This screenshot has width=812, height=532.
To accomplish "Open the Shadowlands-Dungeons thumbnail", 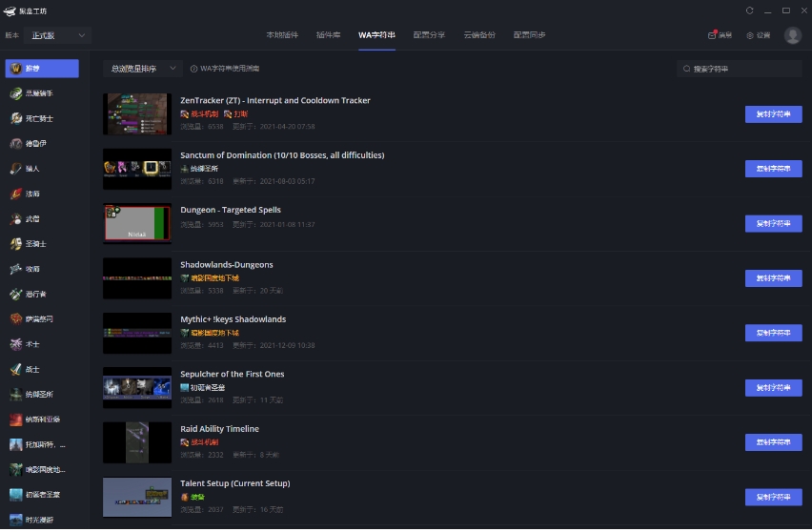I will click(x=137, y=278).
